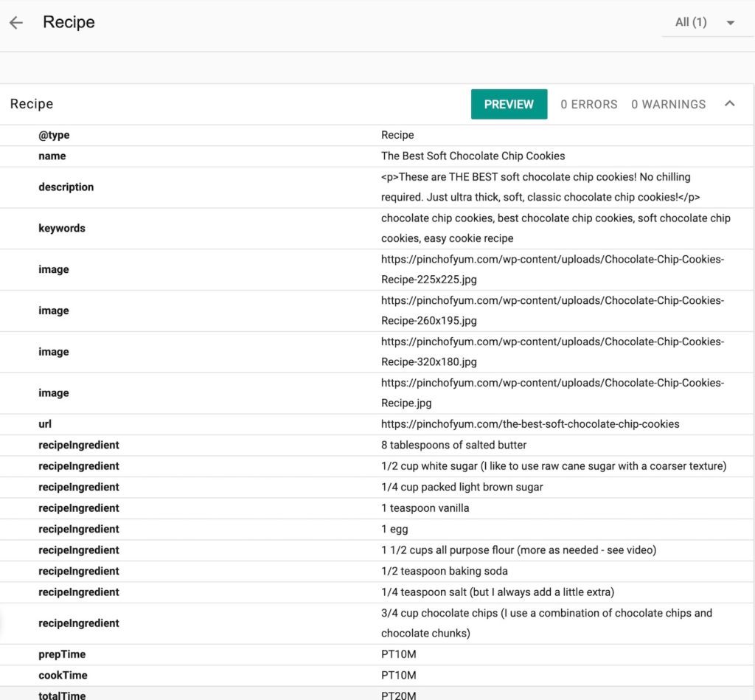Viewport: 755px width, 700px height.
Task: Click the cookTime property label
Action: [x=63, y=676]
